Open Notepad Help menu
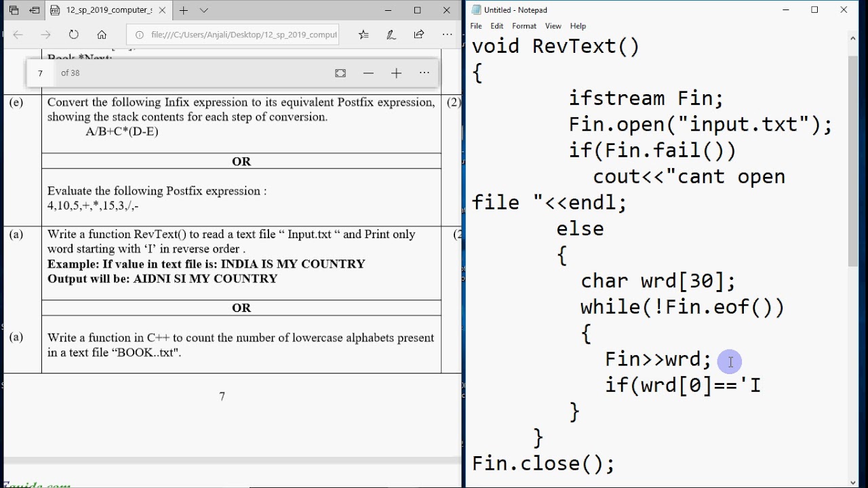Image resolution: width=868 pixels, height=488 pixels. coord(578,26)
